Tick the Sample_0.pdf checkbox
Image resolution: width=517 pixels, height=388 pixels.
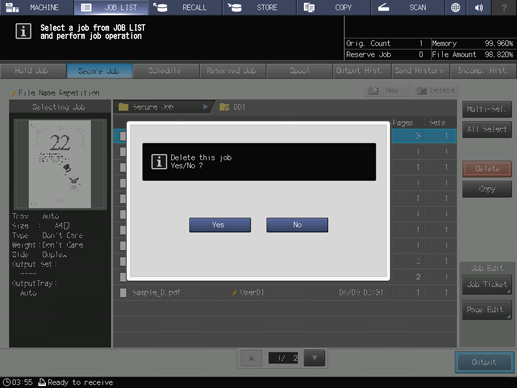[123, 293]
